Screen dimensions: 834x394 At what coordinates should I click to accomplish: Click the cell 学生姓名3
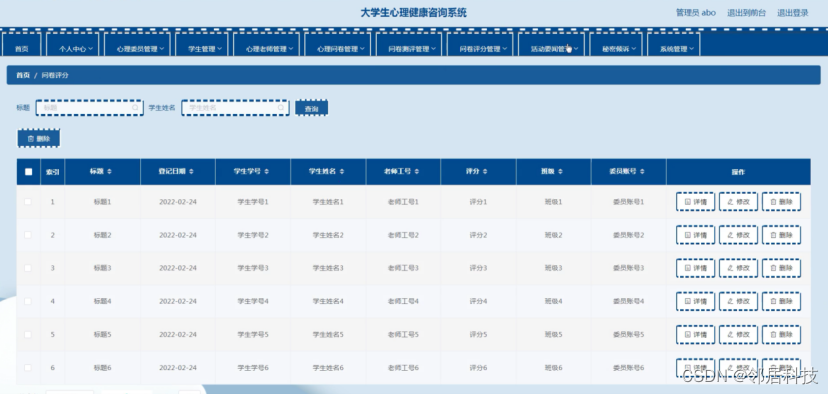tap(328, 268)
